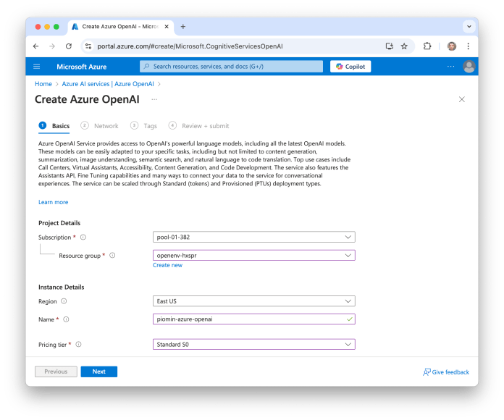
Task: Click the address bar URL
Action: 190,46
